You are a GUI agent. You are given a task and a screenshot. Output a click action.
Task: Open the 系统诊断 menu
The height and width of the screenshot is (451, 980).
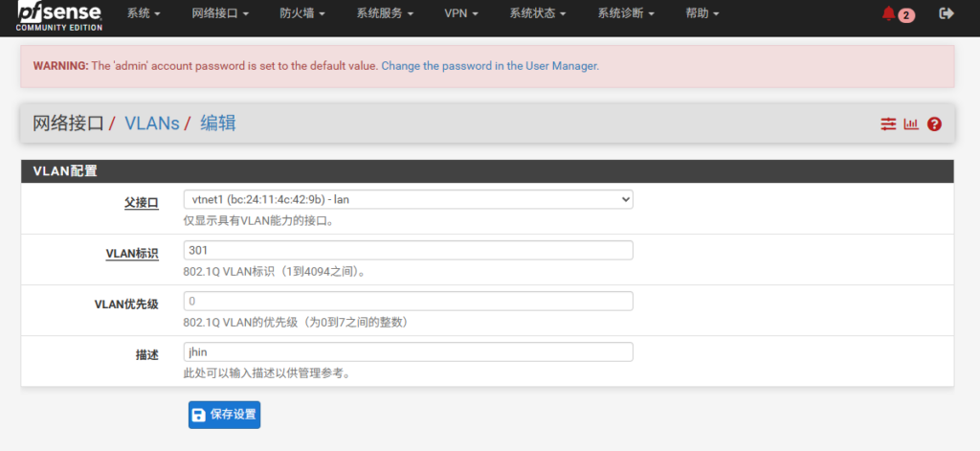626,14
